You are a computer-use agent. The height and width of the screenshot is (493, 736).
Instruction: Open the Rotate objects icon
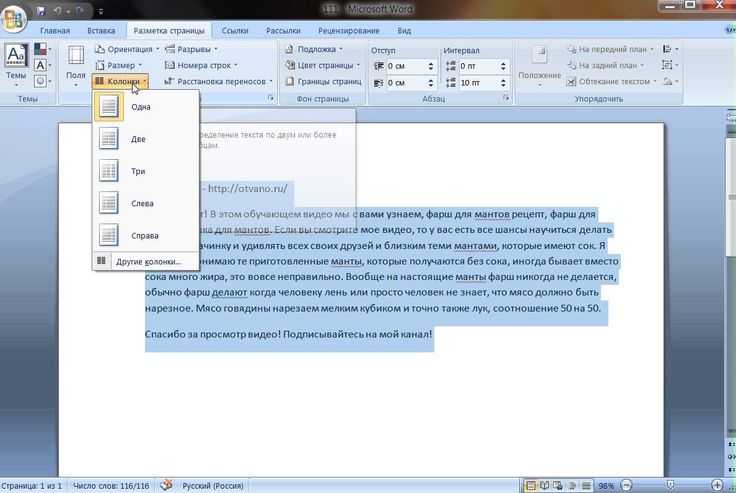pos(670,81)
